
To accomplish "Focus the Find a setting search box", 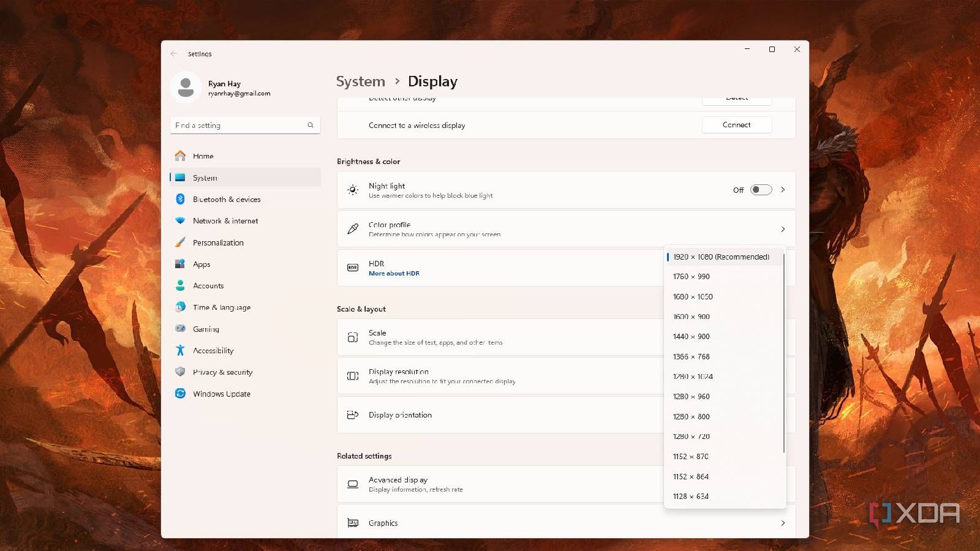I will [245, 125].
